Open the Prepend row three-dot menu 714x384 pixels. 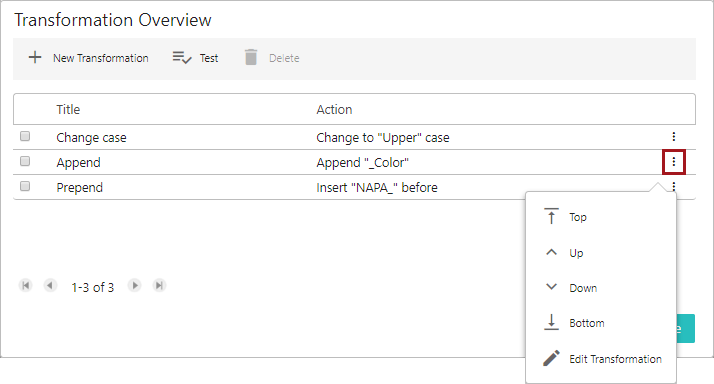tap(673, 186)
